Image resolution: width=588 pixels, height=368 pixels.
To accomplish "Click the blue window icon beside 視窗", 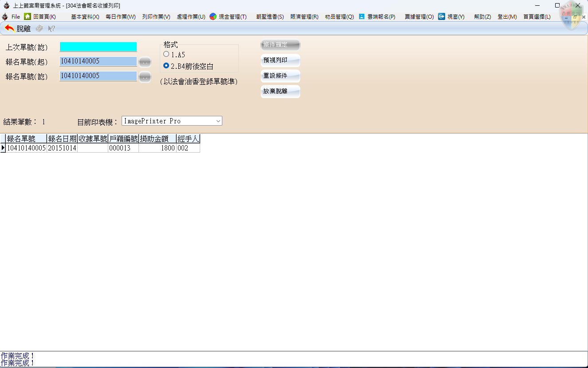I will click(x=441, y=16).
